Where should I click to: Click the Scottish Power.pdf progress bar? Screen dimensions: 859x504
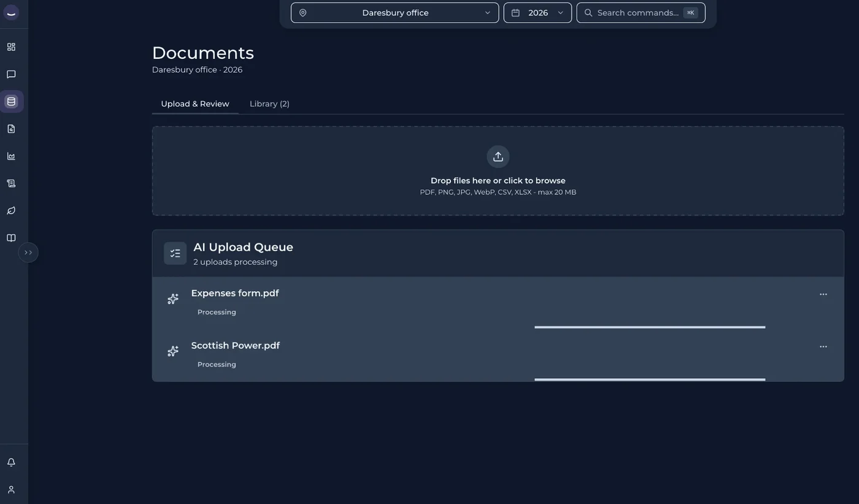pyautogui.click(x=650, y=380)
